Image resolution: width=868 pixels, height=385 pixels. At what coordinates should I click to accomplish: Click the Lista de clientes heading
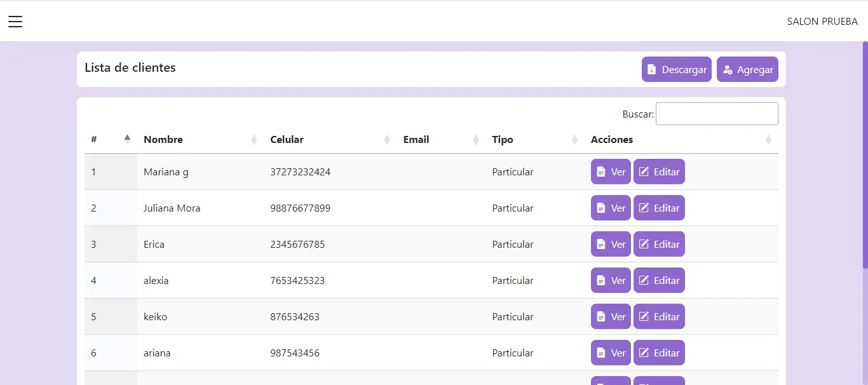click(x=130, y=67)
